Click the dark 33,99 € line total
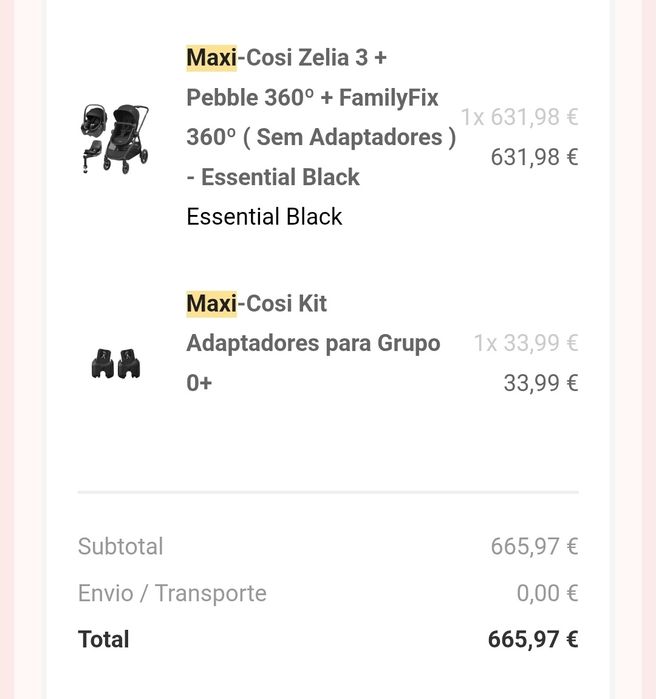Viewport: 656px width, 699px height. click(540, 383)
